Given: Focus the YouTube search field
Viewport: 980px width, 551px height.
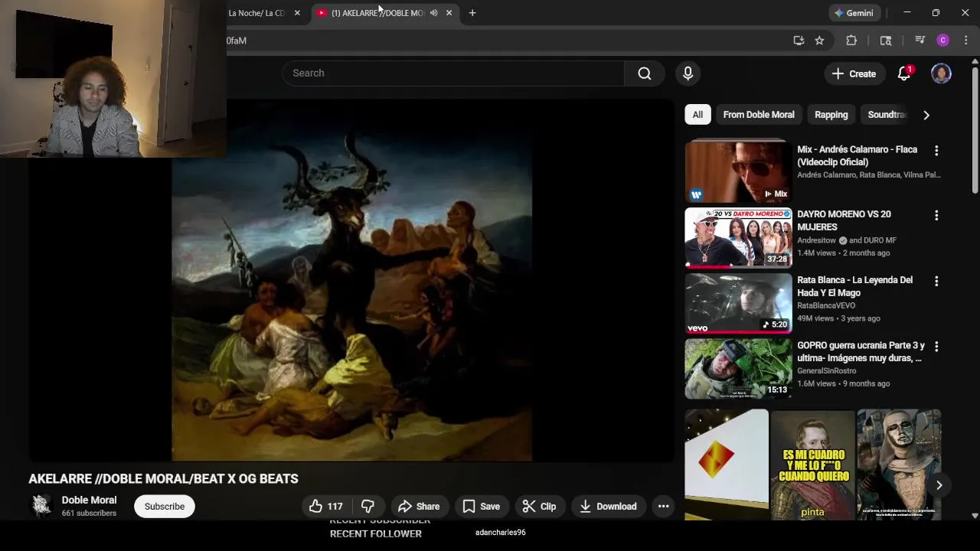Looking at the screenshot, I should click(453, 73).
